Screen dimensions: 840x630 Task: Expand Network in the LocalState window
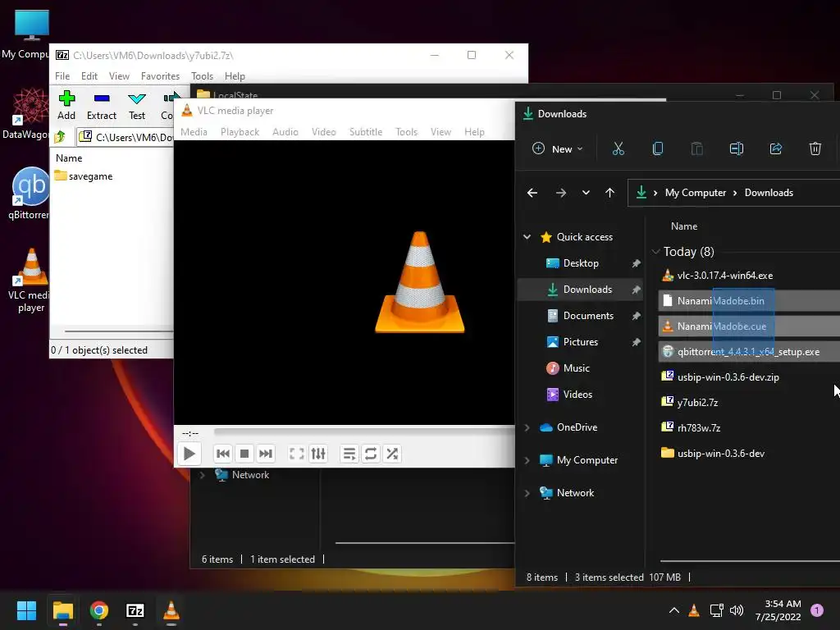pos(202,475)
